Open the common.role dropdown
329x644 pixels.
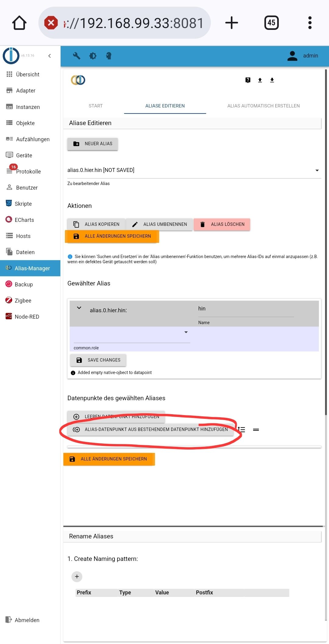coord(132,335)
